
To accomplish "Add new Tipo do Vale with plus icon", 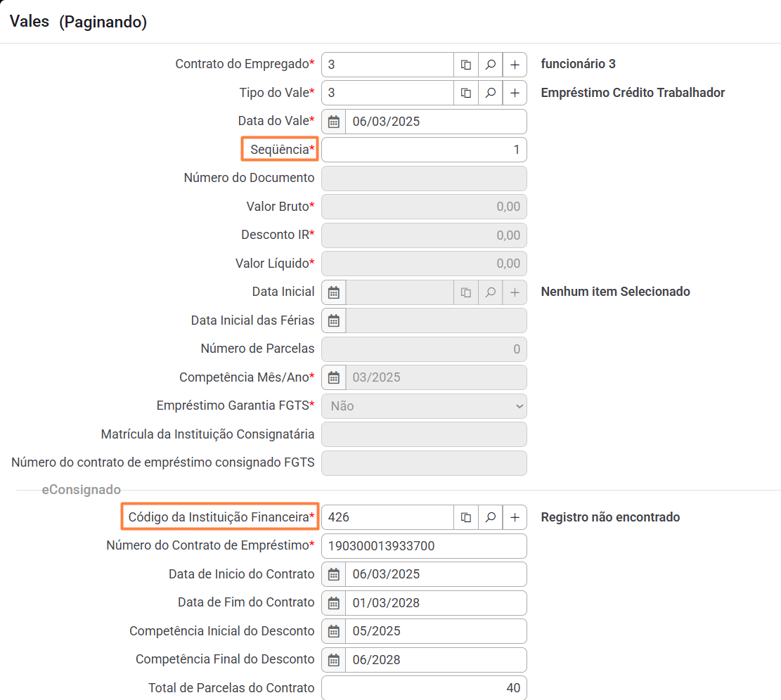I will click(515, 93).
